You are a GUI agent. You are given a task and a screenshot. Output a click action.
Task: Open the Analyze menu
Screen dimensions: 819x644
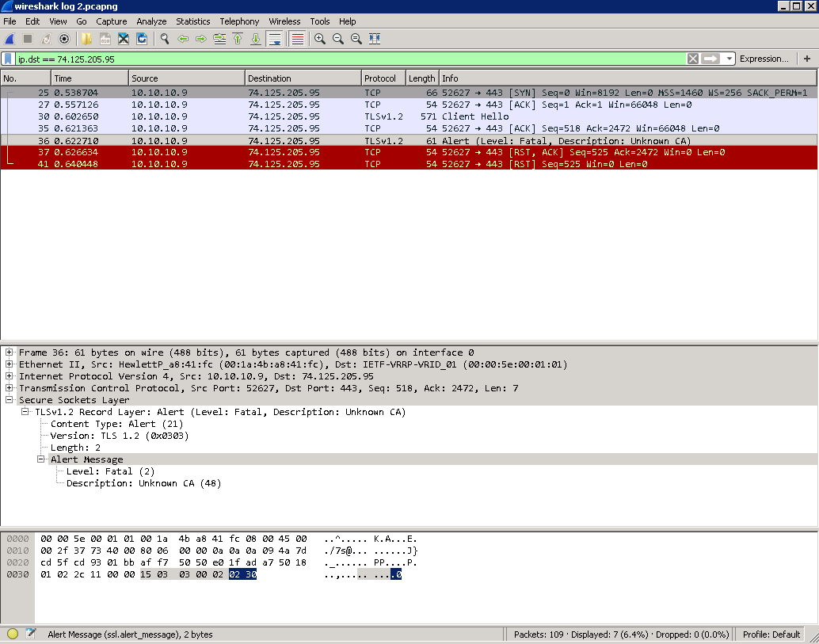[151, 21]
